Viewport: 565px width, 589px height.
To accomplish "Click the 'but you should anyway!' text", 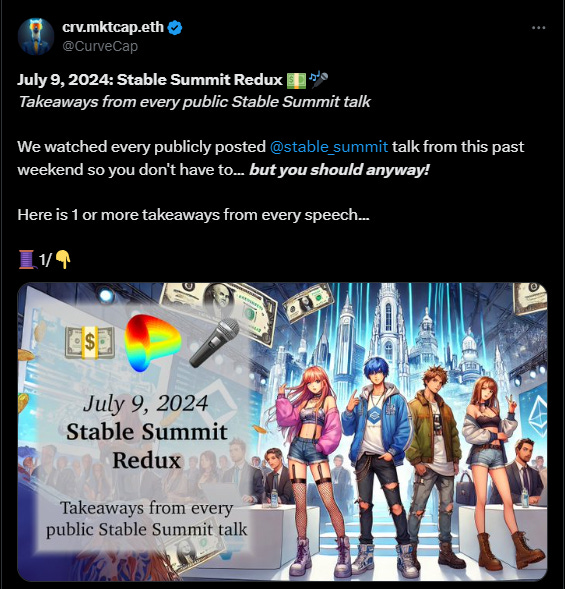I will [339, 170].
